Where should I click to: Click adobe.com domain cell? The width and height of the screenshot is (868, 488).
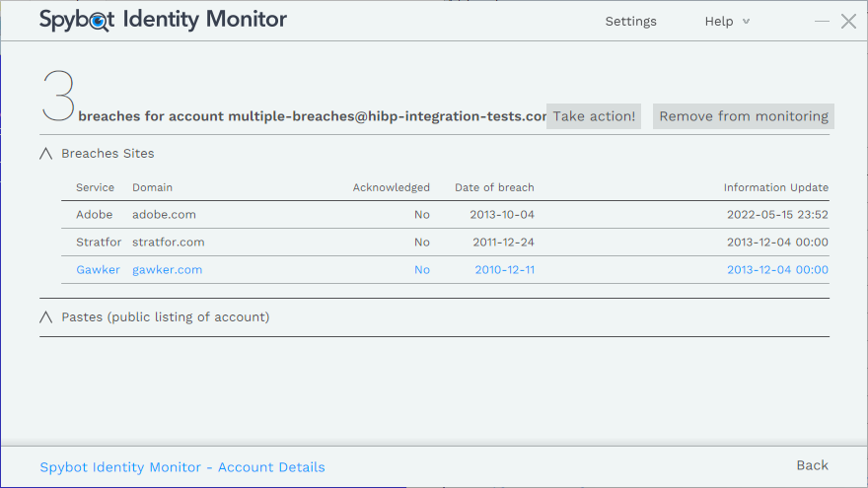pos(164,215)
